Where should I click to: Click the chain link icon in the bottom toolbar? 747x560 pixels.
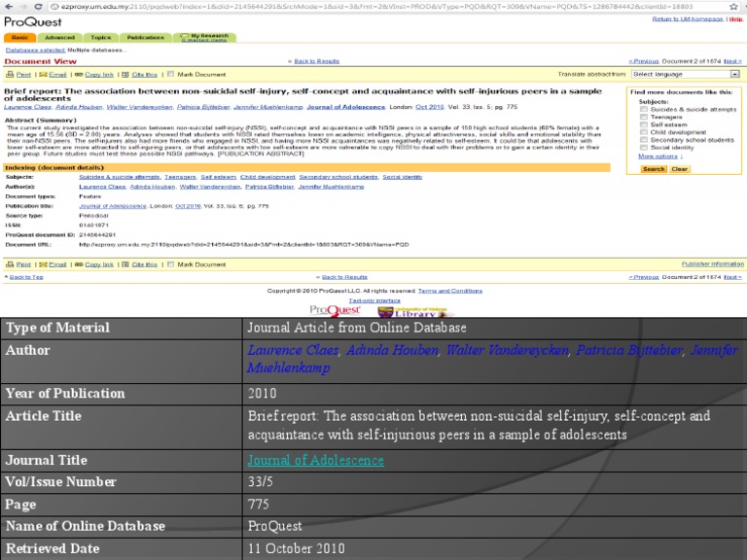click(79, 264)
